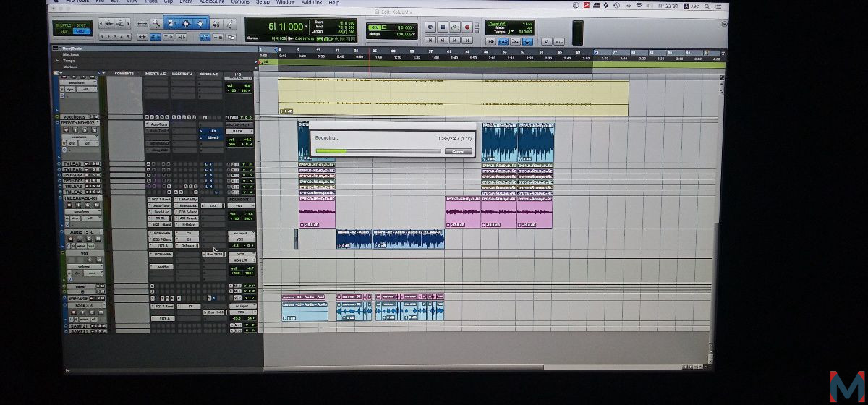The image size is (868, 405).
Task: Click the SENDS A-E column header
Action: point(210,73)
